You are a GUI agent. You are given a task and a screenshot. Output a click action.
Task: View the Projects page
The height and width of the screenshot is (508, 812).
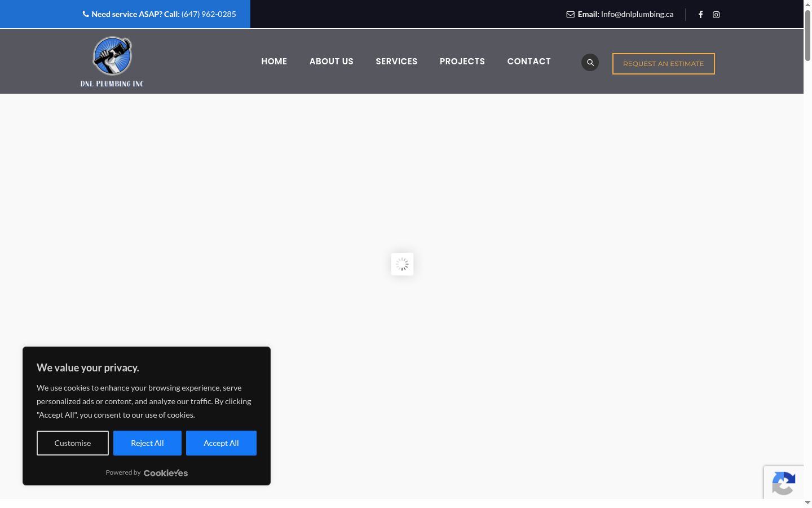[462, 62]
